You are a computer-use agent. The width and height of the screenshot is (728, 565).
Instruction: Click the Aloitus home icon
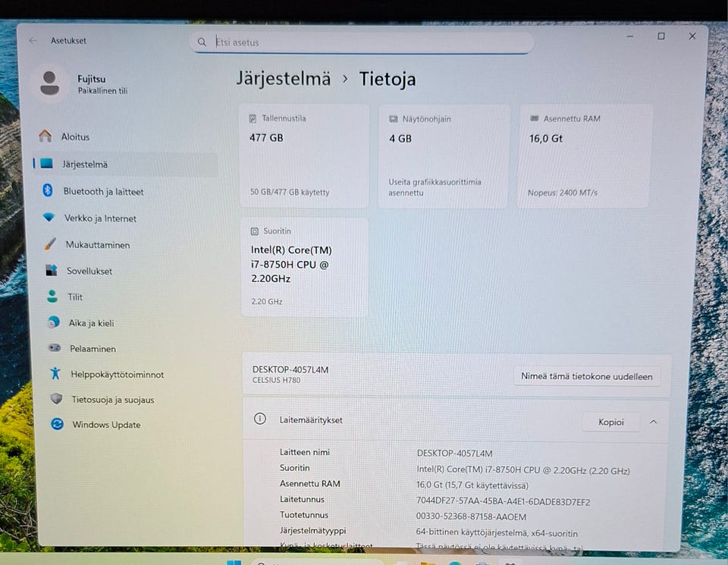pyautogui.click(x=45, y=136)
